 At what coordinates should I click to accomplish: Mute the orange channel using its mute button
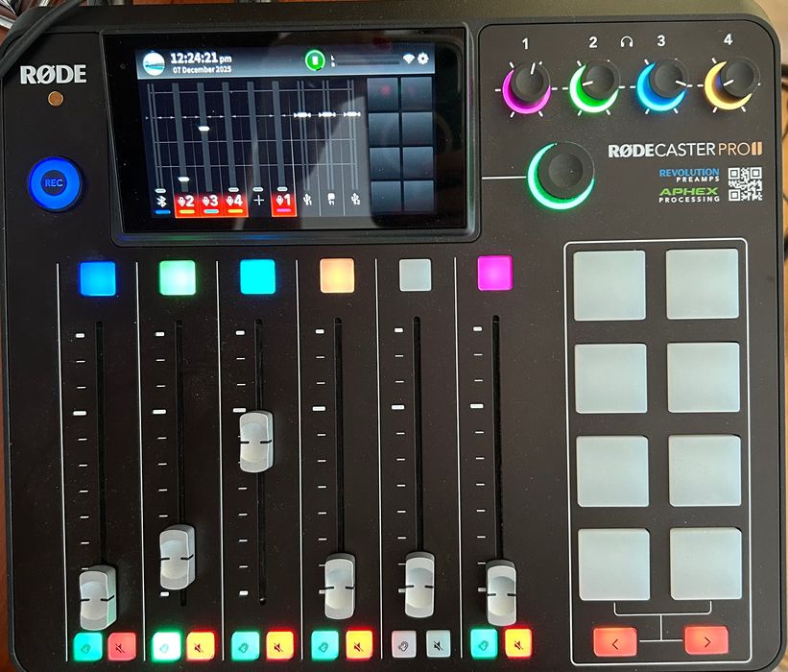click(359, 645)
